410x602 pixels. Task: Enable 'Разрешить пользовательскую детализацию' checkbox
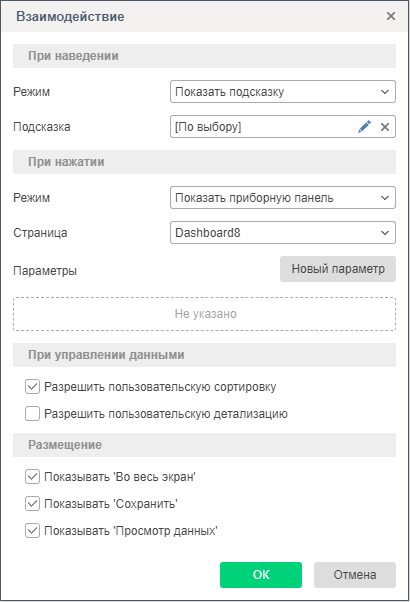tap(32, 414)
